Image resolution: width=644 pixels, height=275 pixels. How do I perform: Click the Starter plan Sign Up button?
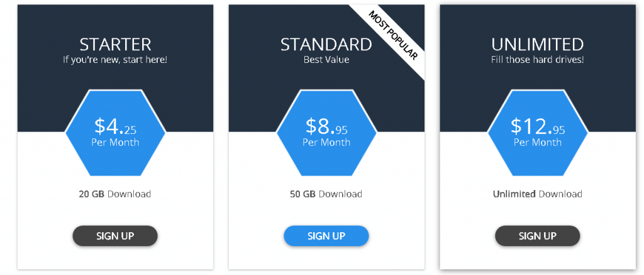tap(115, 236)
